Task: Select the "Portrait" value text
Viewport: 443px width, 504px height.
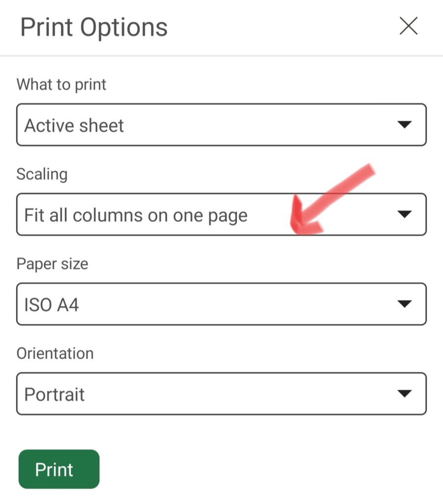Action: coord(55,394)
